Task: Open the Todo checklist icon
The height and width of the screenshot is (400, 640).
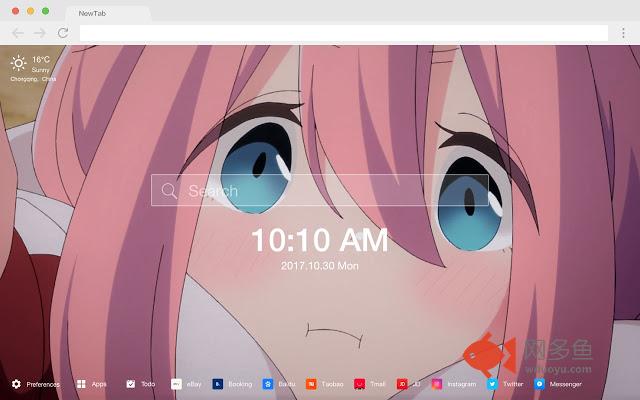Action: [131, 384]
